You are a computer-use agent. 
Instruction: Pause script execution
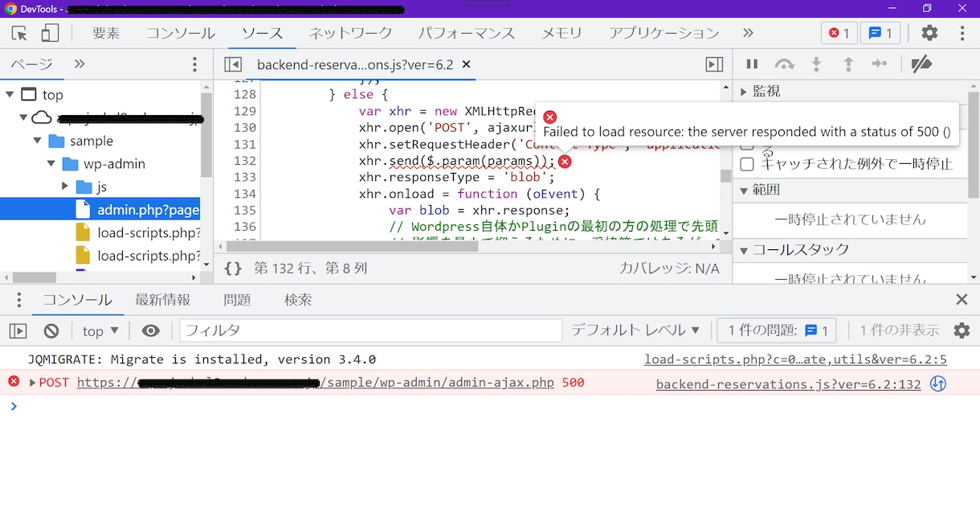752,64
